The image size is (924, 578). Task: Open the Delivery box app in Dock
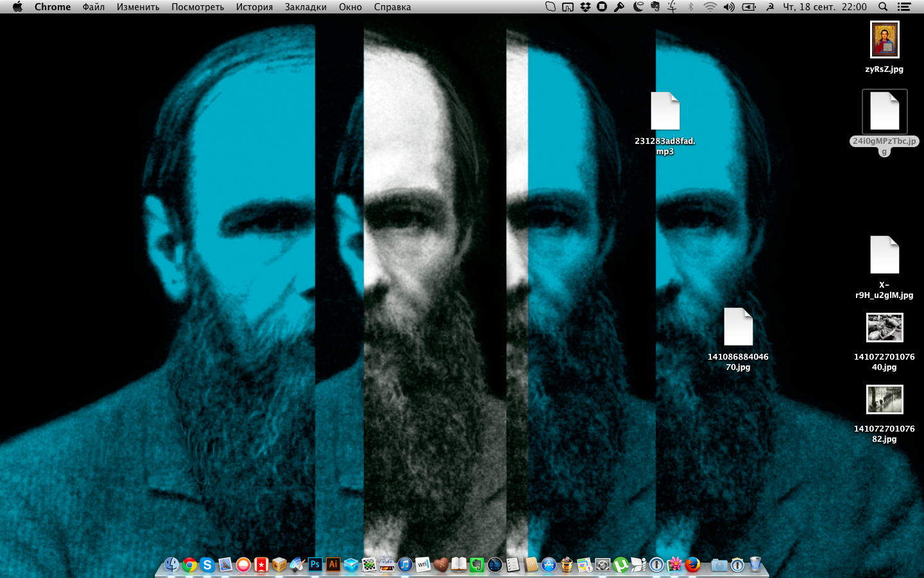[279, 565]
